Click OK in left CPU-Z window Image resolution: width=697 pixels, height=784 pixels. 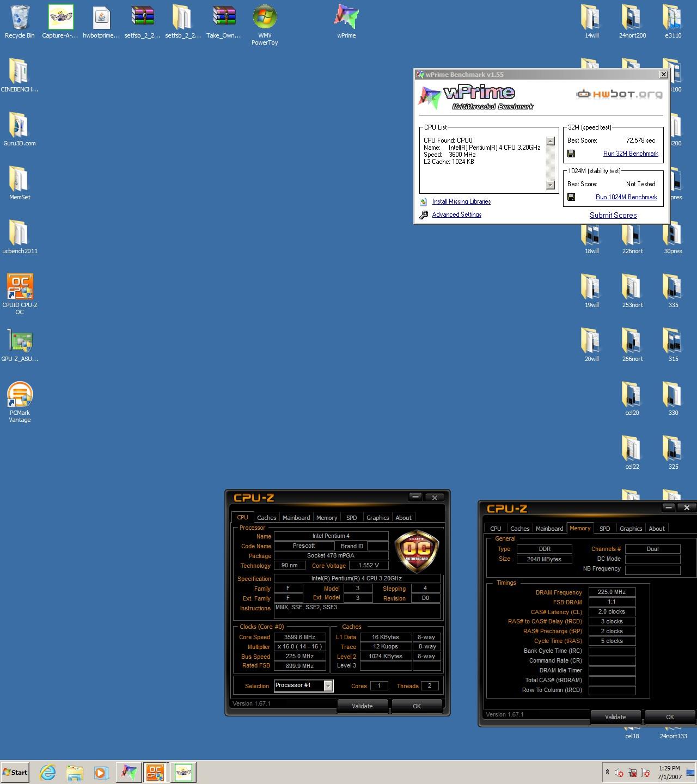(x=417, y=706)
